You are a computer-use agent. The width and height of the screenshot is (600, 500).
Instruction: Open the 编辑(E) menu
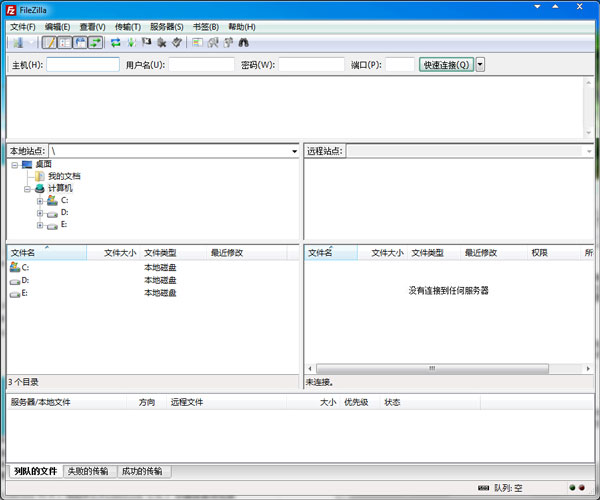57,27
